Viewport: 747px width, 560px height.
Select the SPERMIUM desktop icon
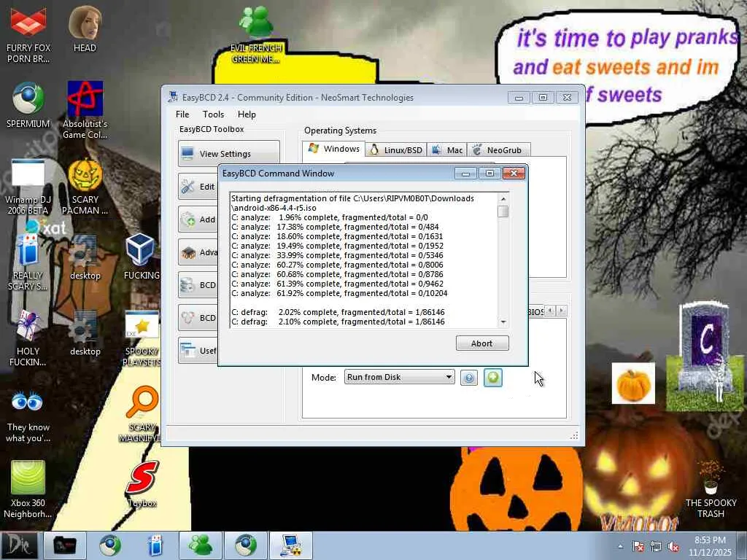pos(28,105)
